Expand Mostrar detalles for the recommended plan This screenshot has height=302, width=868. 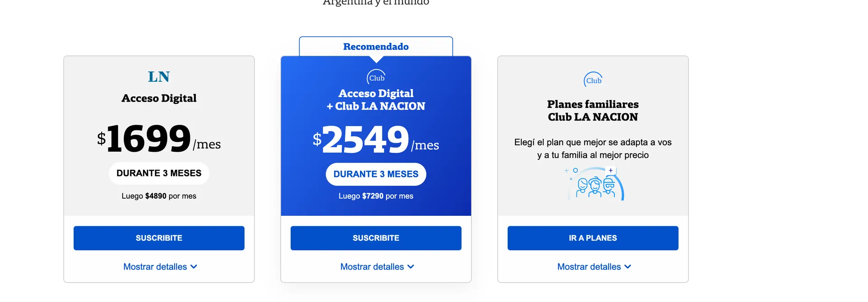[377, 267]
